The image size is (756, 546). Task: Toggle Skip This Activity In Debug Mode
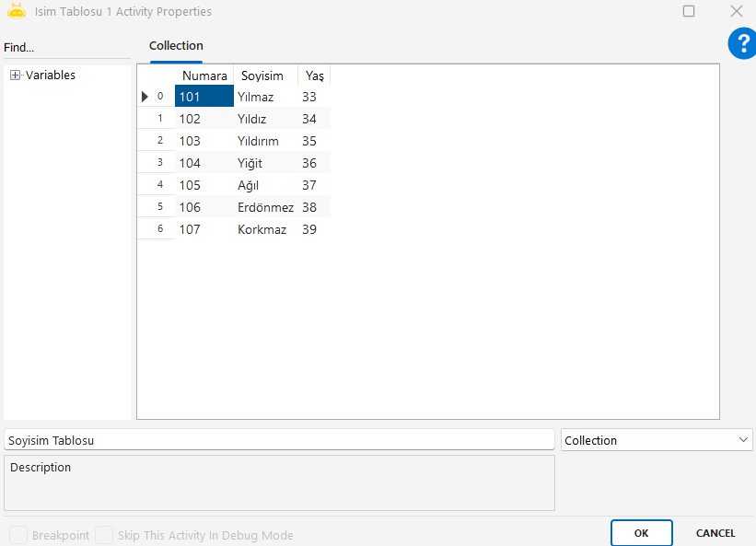(x=104, y=535)
